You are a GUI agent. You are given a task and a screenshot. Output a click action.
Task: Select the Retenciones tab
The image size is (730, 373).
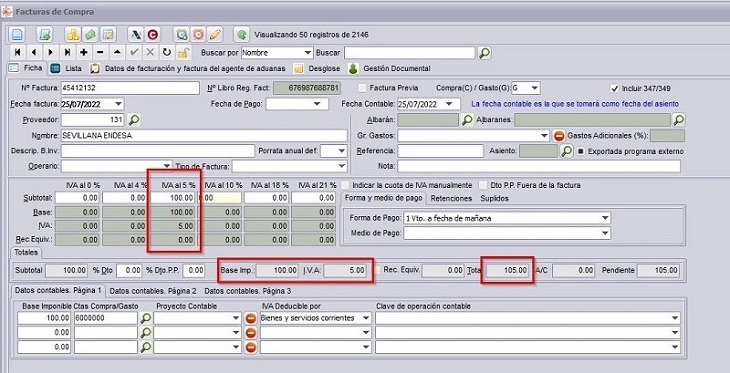pos(451,198)
